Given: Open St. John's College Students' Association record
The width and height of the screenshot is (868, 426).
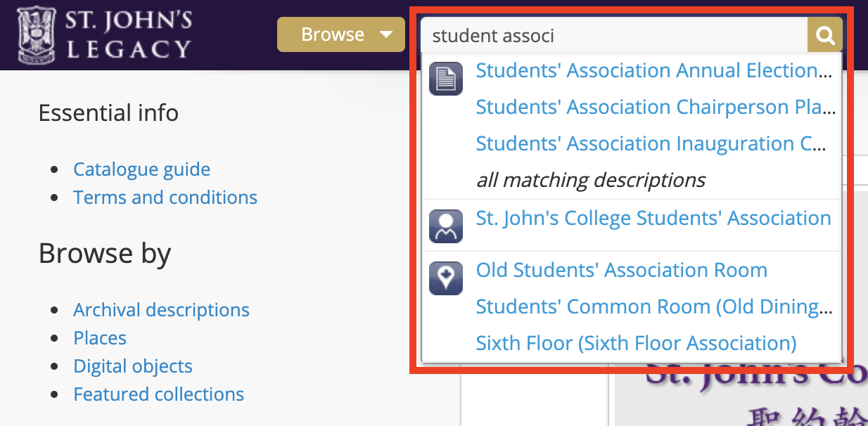Looking at the screenshot, I should (653, 218).
